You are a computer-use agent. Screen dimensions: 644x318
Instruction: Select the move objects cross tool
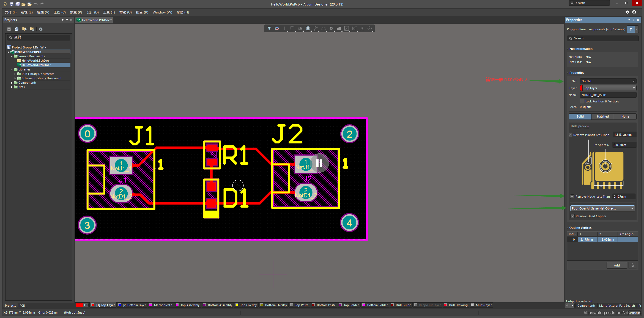coord(284,28)
